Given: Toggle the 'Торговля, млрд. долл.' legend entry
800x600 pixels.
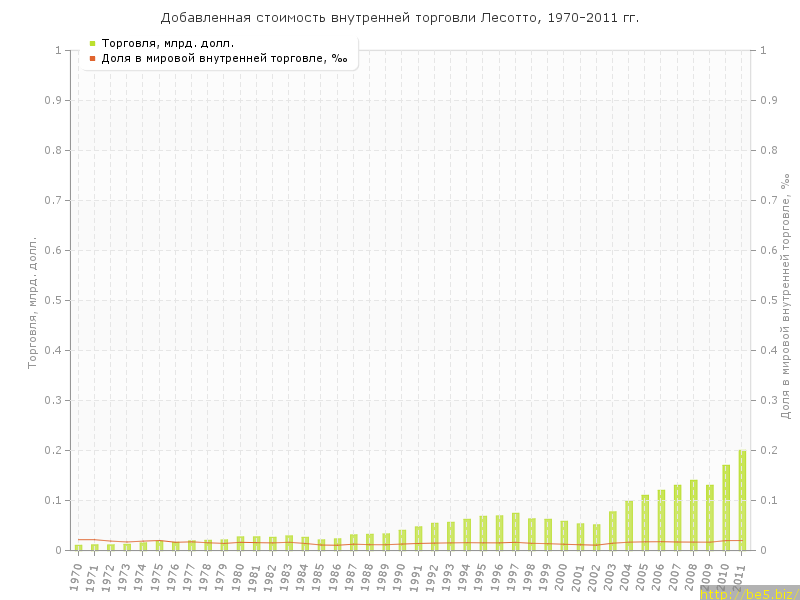Looking at the screenshot, I should tap(167, 43).
